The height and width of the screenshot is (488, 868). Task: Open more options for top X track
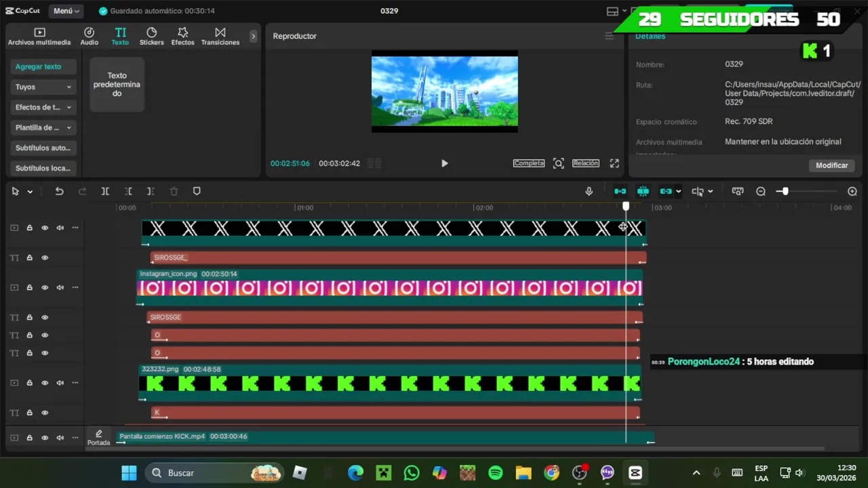tap(75, 228)
